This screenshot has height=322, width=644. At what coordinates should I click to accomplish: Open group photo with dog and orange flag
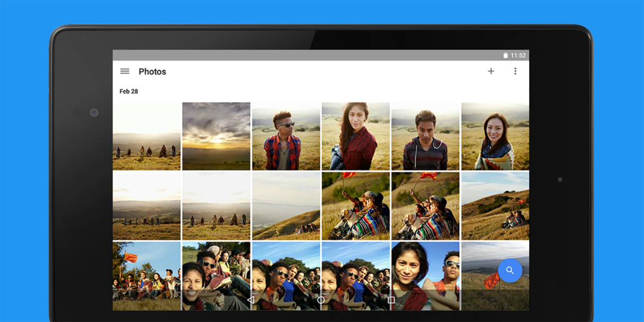[146, 276]
